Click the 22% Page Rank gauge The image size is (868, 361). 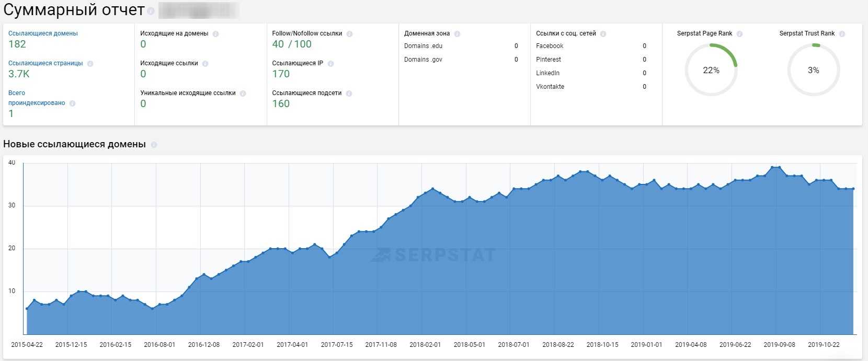[711, 70]
